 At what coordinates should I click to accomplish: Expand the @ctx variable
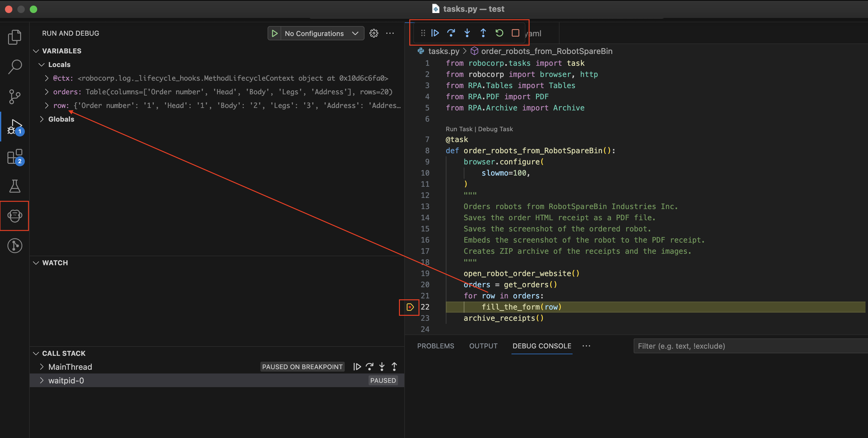coord(47,78)
